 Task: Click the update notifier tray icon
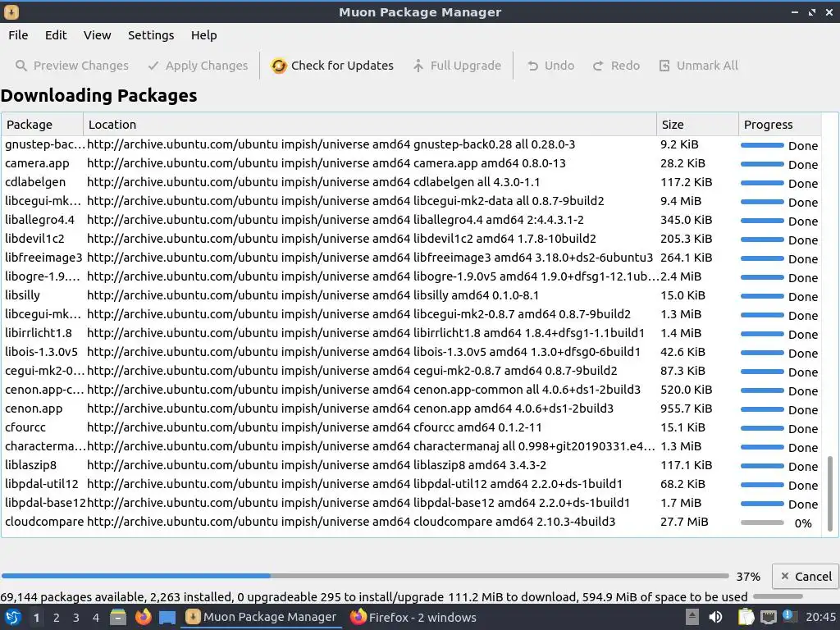(788, 617)
